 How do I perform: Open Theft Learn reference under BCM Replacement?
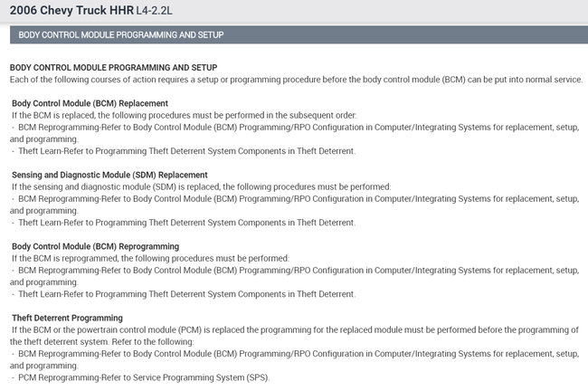(x=185, y=150)
